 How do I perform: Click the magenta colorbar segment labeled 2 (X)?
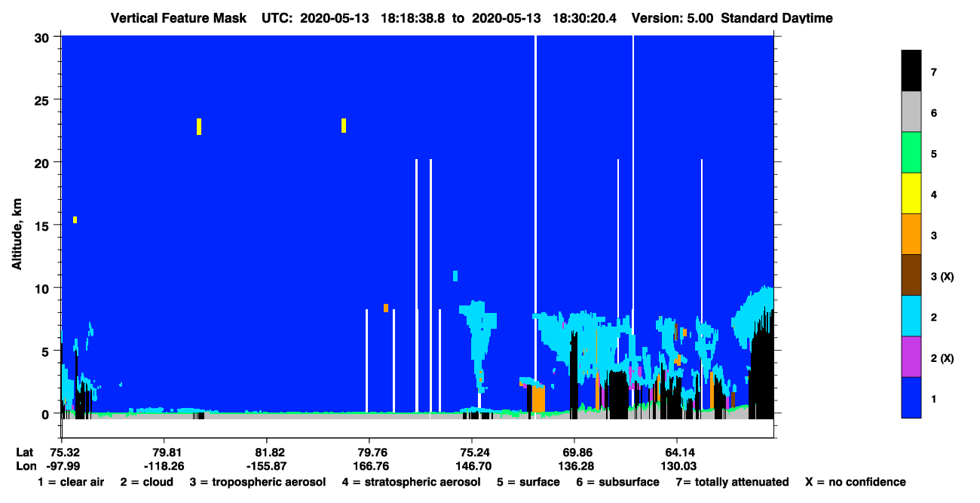911,356
